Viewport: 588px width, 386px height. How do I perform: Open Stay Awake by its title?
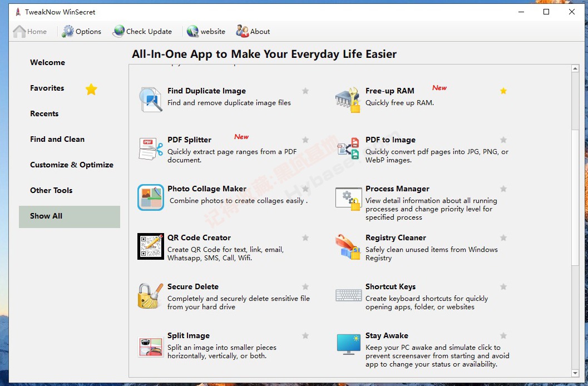click(x=387, y=336)
